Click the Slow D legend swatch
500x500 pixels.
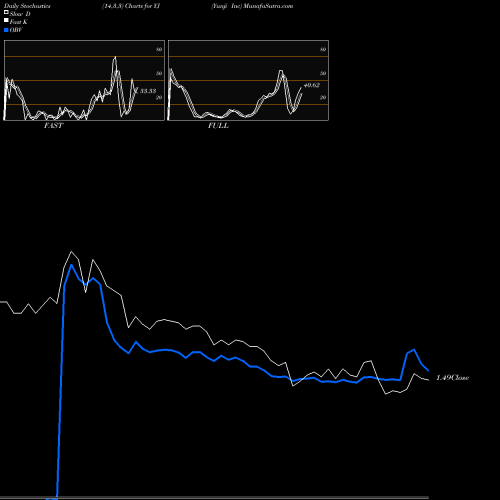click(6, 13)
